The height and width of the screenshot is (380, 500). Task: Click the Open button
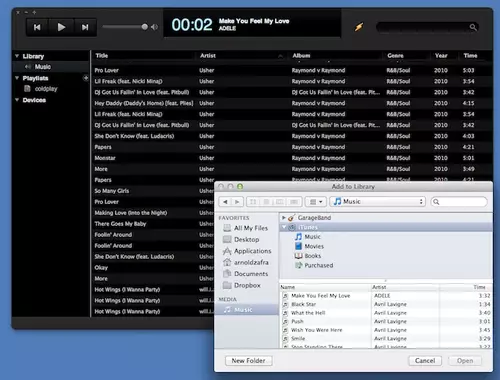tap(465, 361)
